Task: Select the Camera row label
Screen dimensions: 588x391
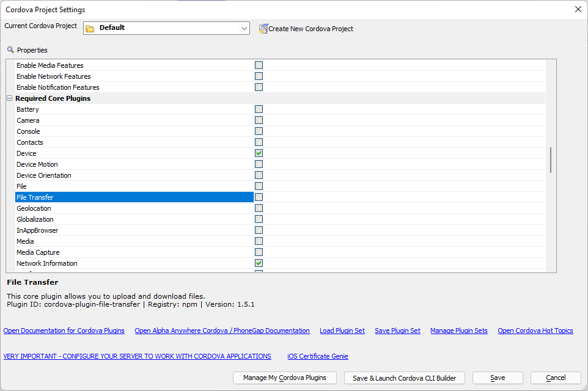Action: click(x=28, y=120)
